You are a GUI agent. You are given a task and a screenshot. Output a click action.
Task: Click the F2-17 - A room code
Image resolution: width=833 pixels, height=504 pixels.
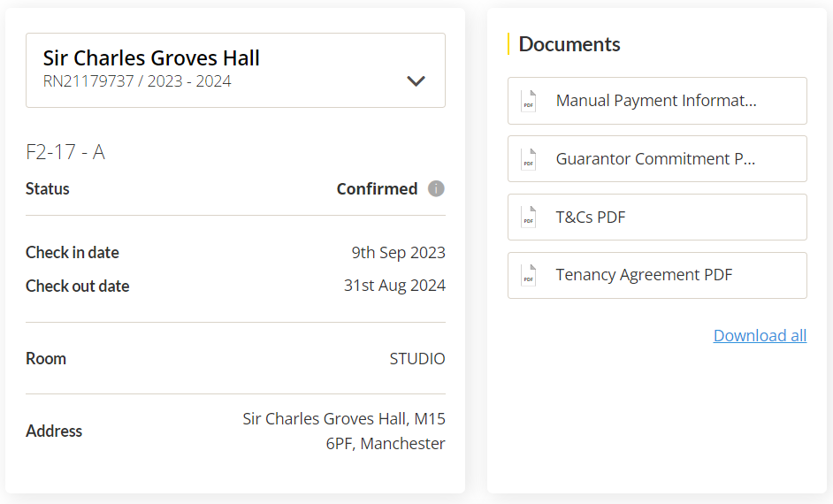tap(65, 152)
